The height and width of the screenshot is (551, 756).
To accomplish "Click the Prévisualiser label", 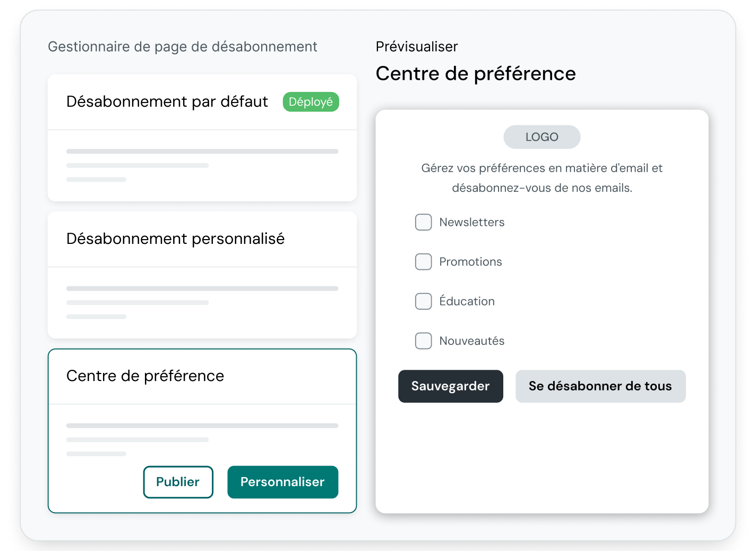I will (x=416, y=47).
